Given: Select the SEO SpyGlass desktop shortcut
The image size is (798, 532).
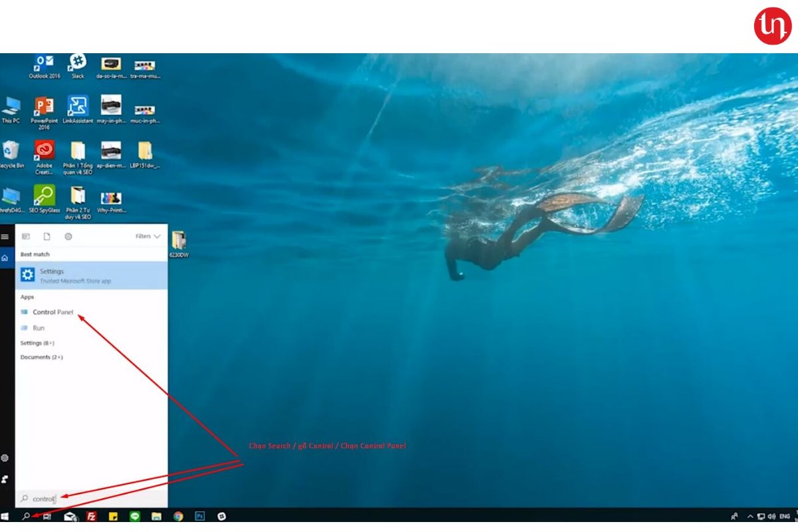Looking at the screenshot, I should click(x=44, y=199).
